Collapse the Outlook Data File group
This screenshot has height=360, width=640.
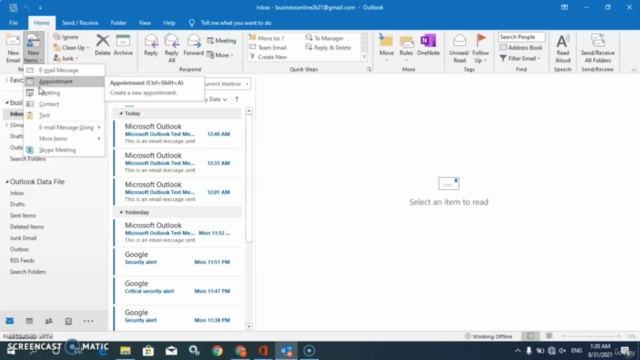(x=7, y=182)
